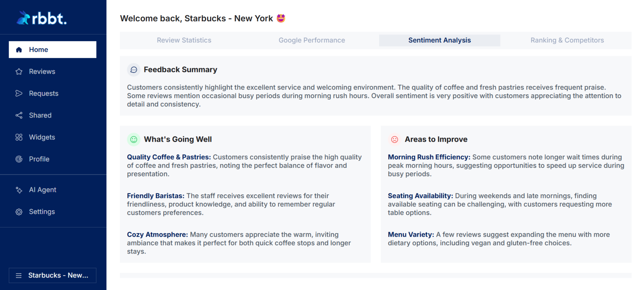Open Profile via the sidebar icon

point(19,159)
